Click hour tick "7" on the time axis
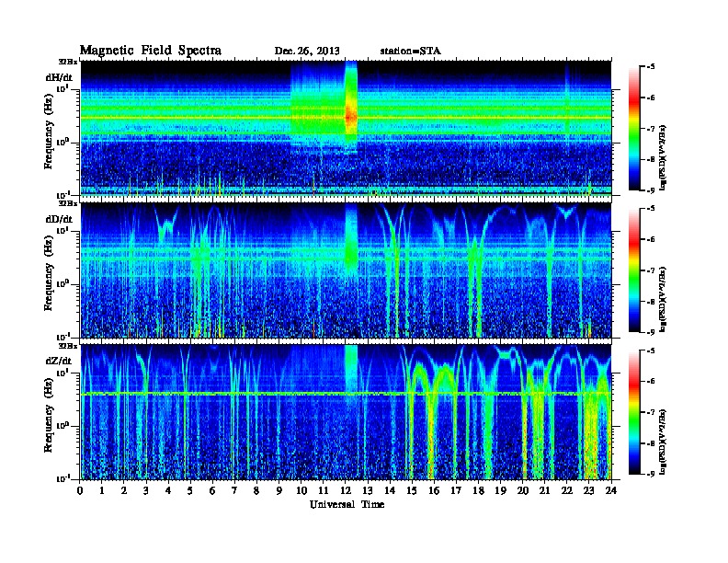 234,490
